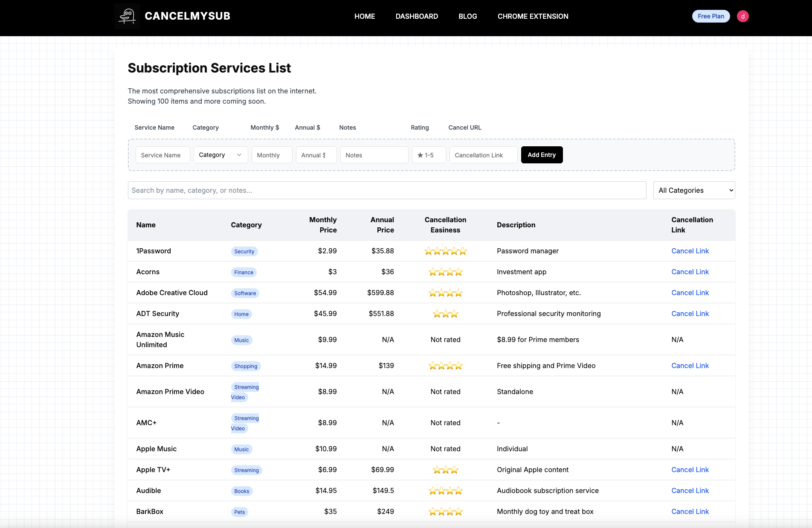Click the Books category tag
The width and height of the screenshot is (812, 528).
pyautogui.click(x=242, y=491)
